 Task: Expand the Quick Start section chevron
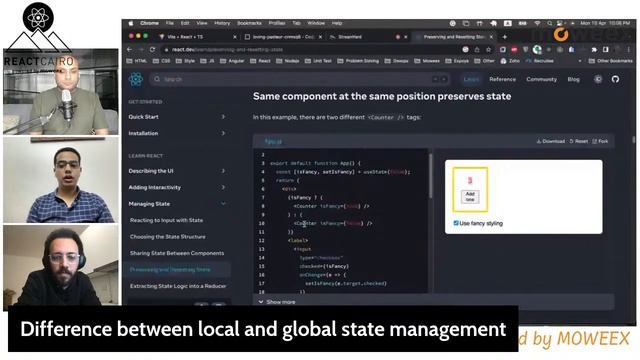[223, 117]
